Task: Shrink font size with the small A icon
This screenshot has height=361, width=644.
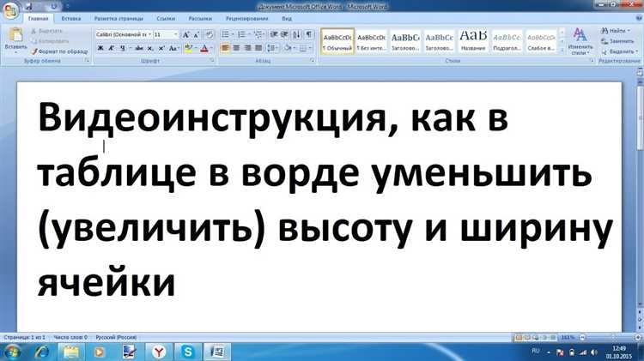Action: pyautogui.click(x=197, y=35)
